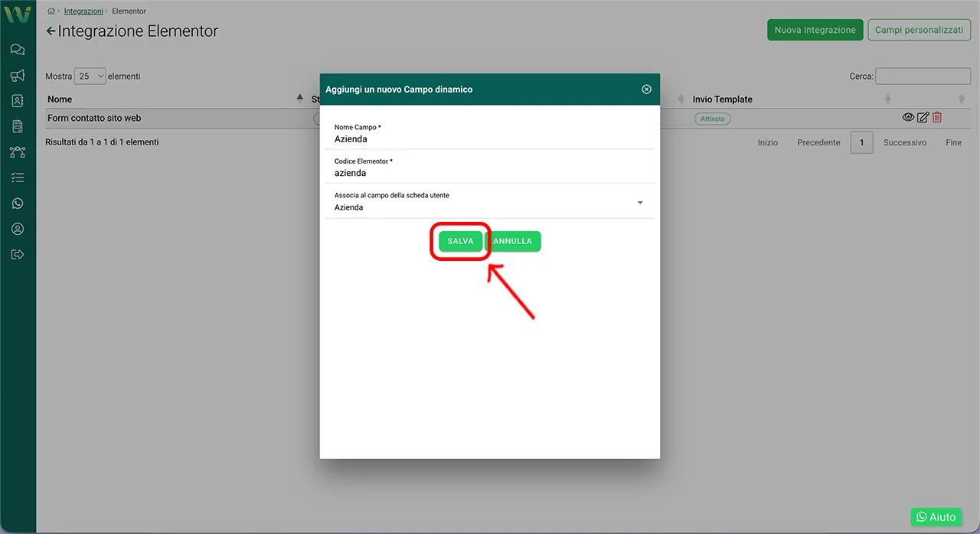Open the user profile icon in sidebar
The height and width of the screenshot is (534, 980).
(18, 229)
